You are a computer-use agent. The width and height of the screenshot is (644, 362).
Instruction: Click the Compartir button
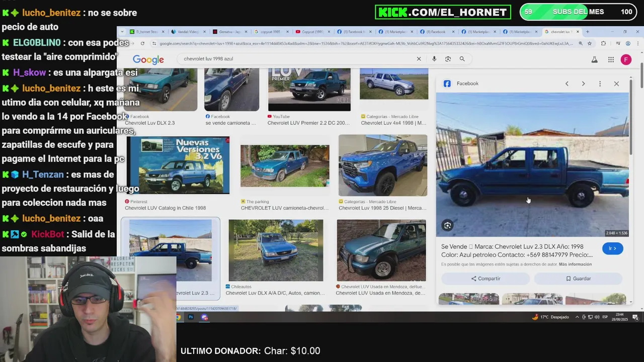pyautogui.click(x=486, y=279)
